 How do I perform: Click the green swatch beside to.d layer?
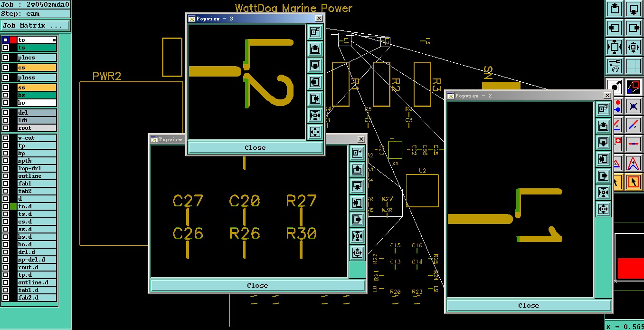coord(13,206)
